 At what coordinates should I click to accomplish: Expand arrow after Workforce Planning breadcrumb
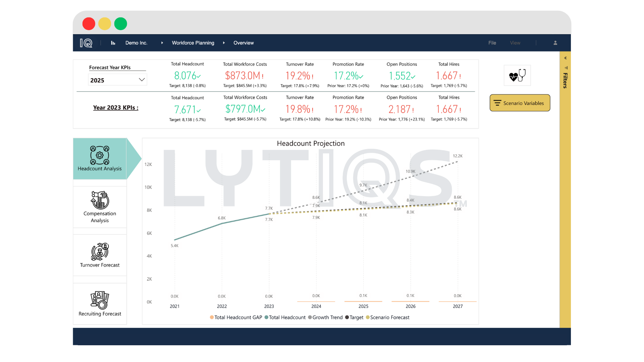tap(224, 43)
